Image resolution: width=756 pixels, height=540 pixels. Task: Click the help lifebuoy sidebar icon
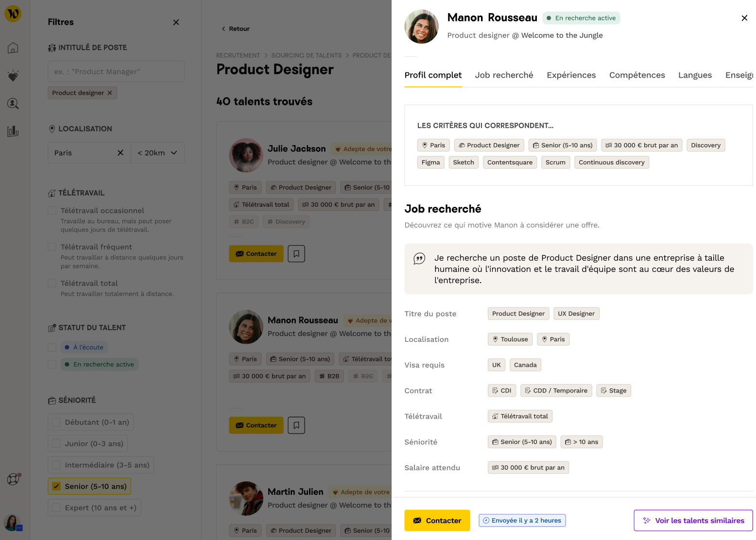tap(13, 479)
